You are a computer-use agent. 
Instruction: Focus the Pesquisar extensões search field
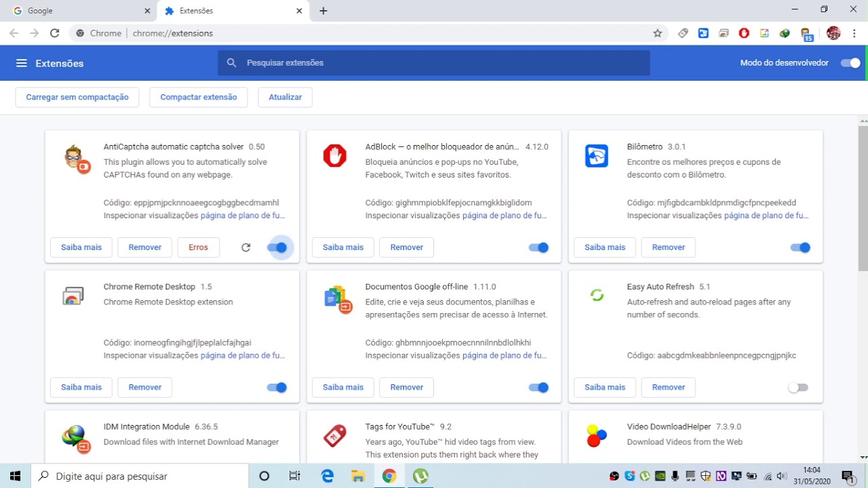click(x=434, y=63)
